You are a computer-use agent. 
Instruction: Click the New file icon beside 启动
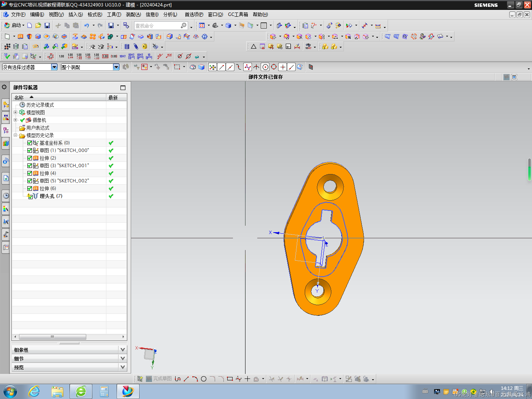click(x=30, y=25)
